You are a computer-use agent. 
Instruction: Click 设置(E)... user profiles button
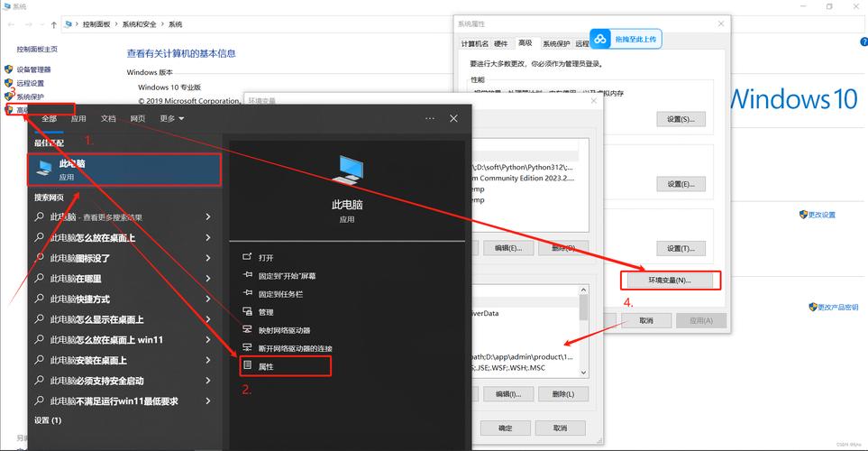(681, 184)
